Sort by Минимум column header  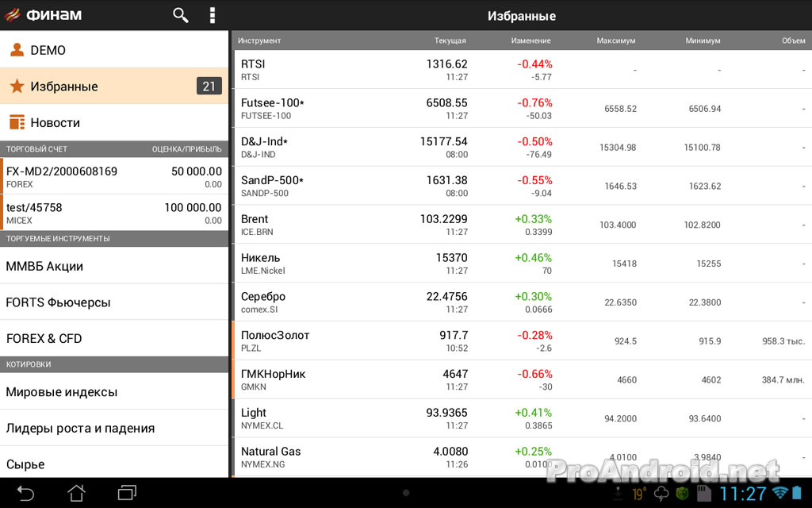pyautogui.click(x=703, y=40)
